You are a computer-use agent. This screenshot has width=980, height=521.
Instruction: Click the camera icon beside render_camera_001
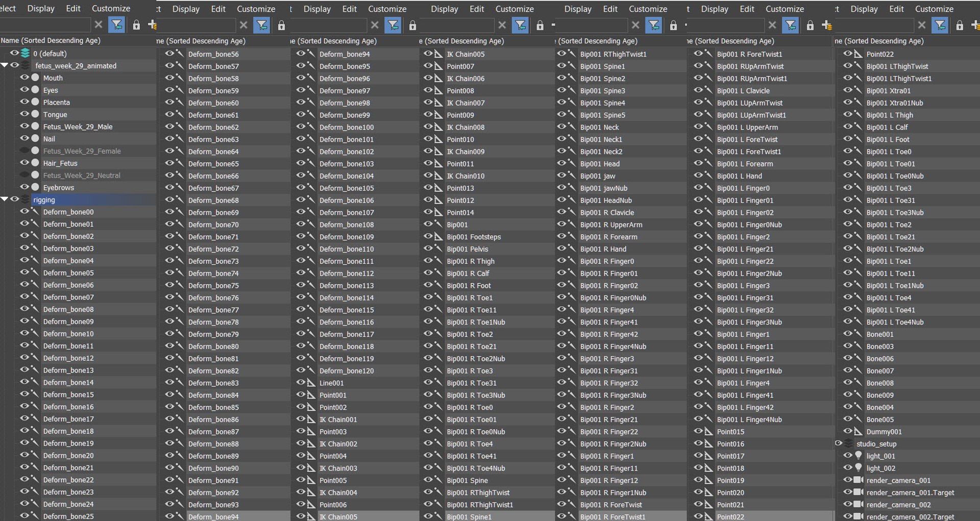click(x=859, y=480)
